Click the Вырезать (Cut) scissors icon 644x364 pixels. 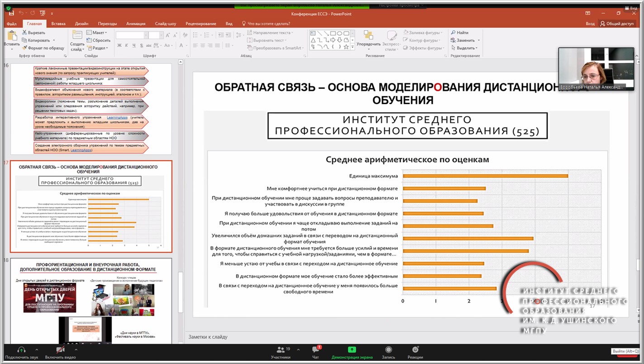[x=25, y=33]
